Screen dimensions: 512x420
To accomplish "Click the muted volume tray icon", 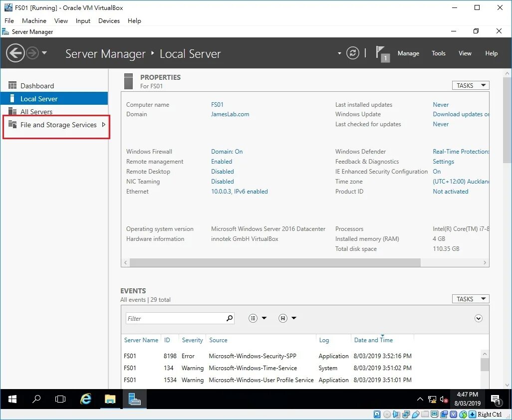I will coord(444,399).
